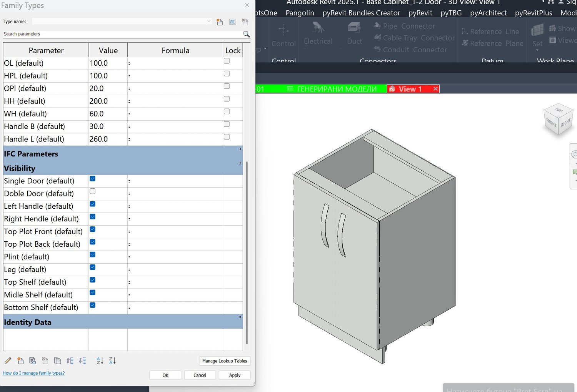Toggle the Left Handle checkbox
The width and height of the screenshot is (577, 392).
click(x=93, y=204)
